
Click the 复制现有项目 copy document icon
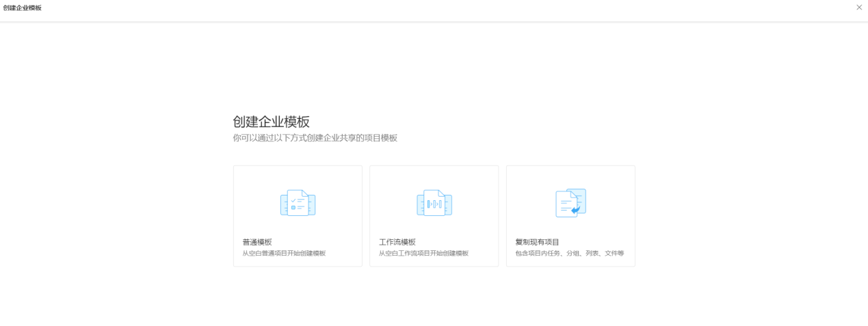click(570, 203)
